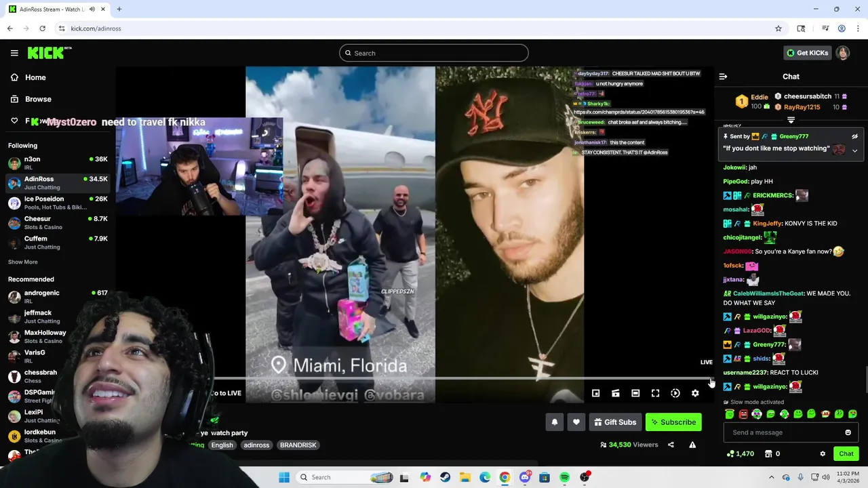
Task: Enter fullscreen on the video player
Action: point(655,393)
